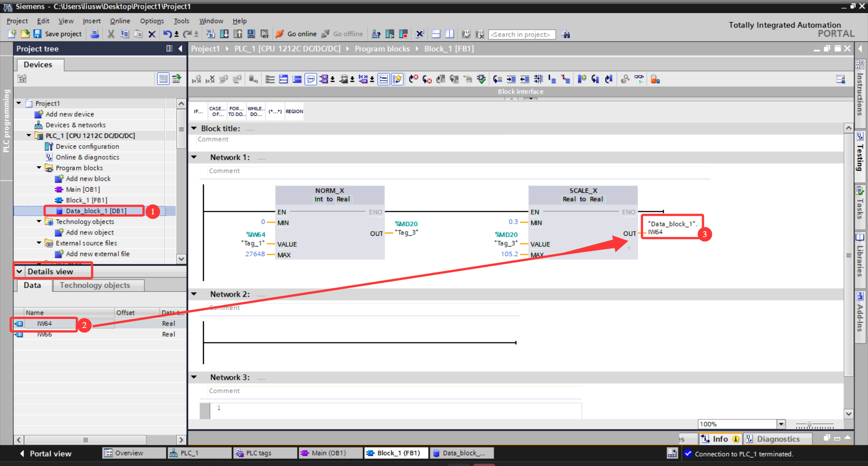868x466 pixels.
Task: Open the Tools menu
Action: 181,21
